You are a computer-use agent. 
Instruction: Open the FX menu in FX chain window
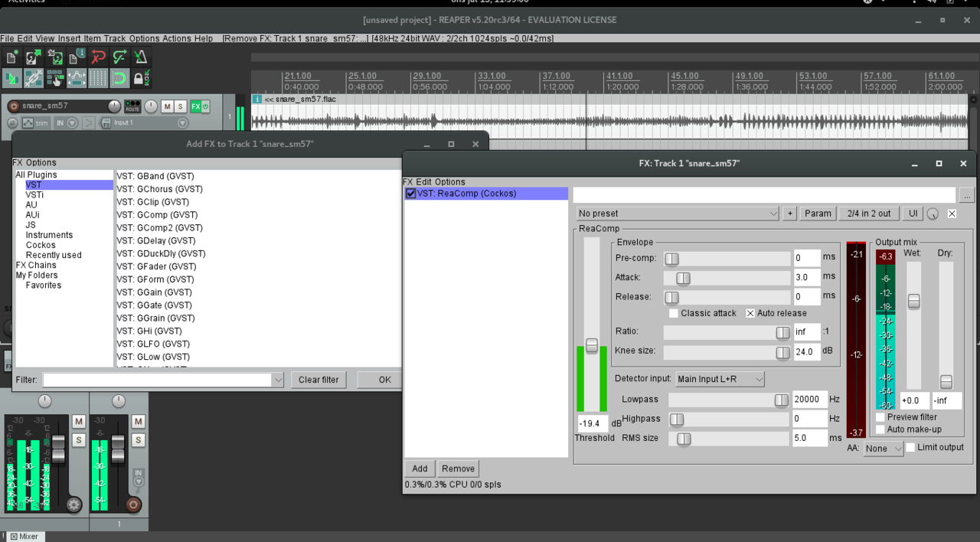click(x=408, y=182)
